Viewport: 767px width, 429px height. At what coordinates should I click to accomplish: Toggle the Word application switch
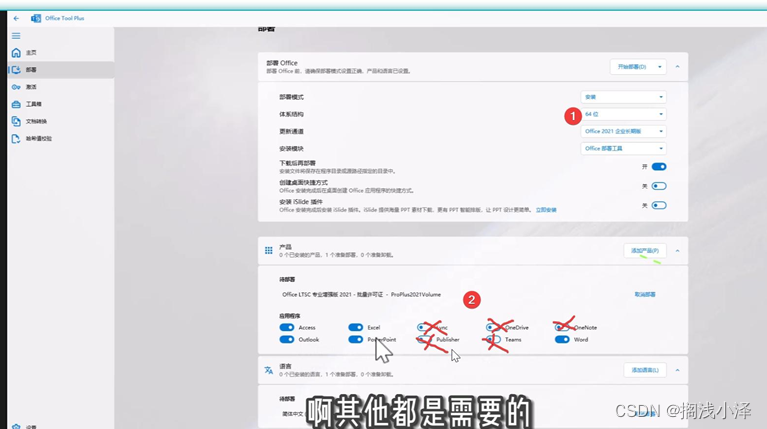[x=562, y=339]
